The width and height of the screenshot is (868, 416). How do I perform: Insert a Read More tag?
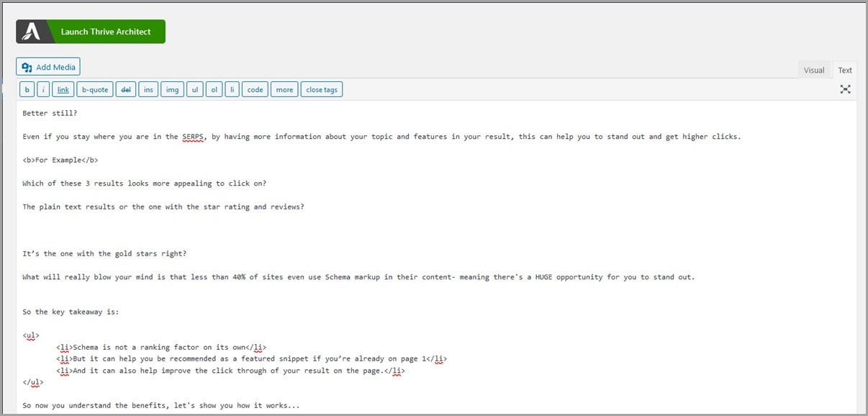click(x=284, y=89)
